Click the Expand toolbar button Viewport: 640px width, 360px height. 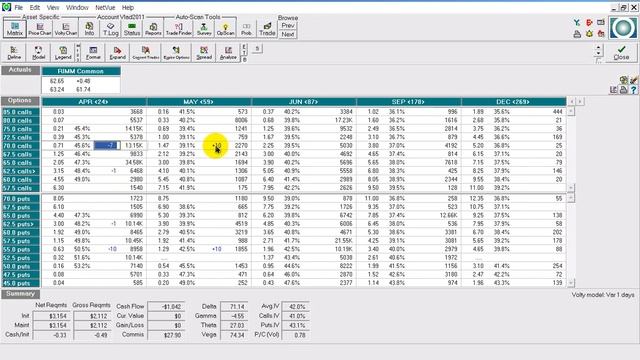pos(118,53)
